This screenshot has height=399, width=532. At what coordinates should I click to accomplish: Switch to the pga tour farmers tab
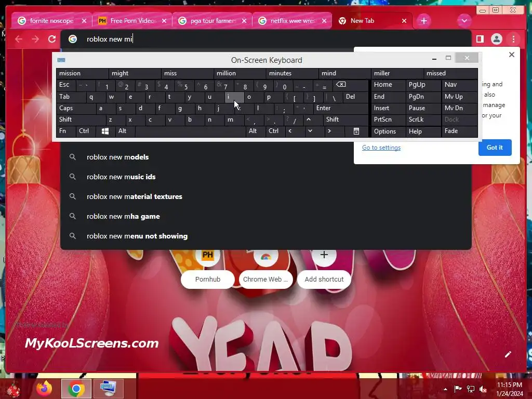(212, 21)
